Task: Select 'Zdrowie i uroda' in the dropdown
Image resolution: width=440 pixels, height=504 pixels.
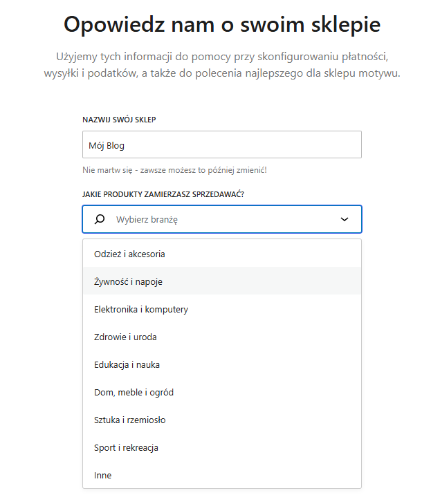Action: point(125,337)
